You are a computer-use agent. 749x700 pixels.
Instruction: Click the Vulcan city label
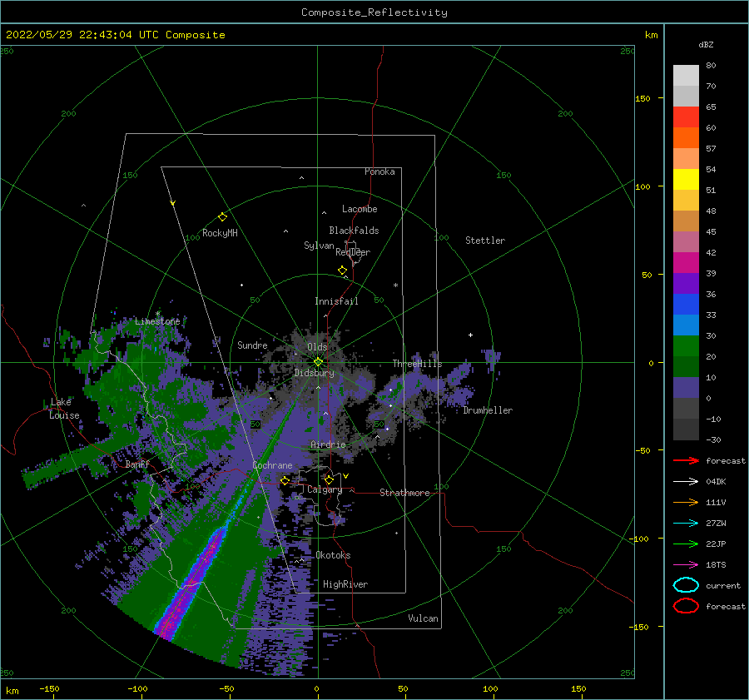point(423,618)
